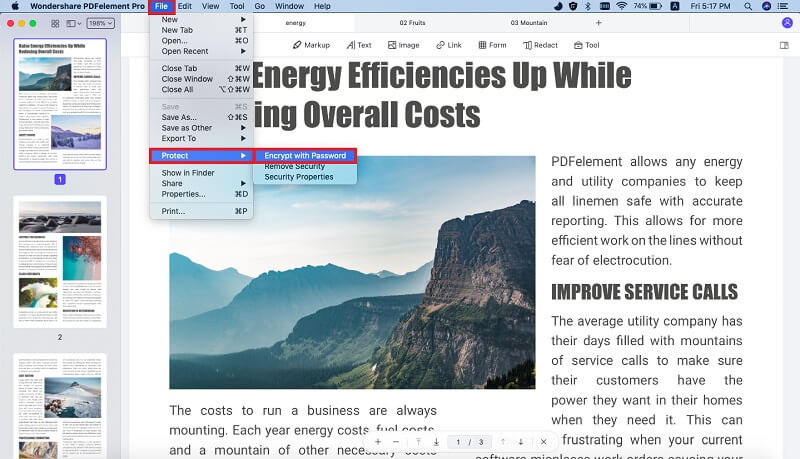Open the thumbnail grid view icon

(x=55, y=23)
